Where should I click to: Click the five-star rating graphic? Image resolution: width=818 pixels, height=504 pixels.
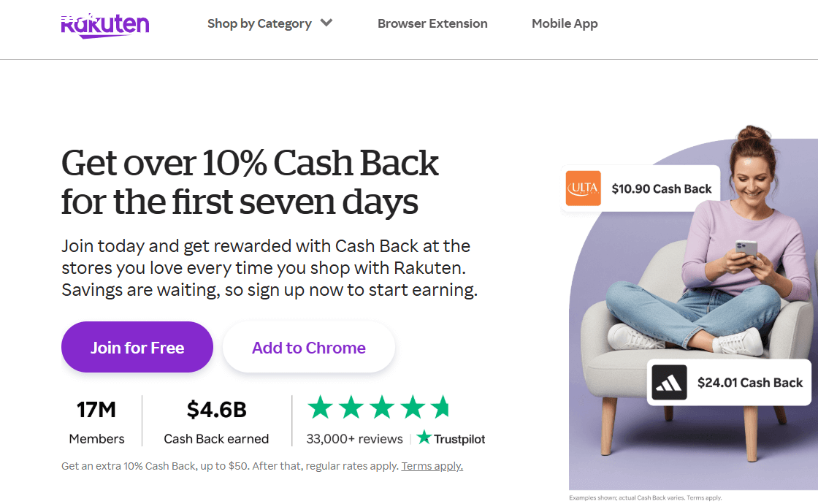click(x=378, y=408)
